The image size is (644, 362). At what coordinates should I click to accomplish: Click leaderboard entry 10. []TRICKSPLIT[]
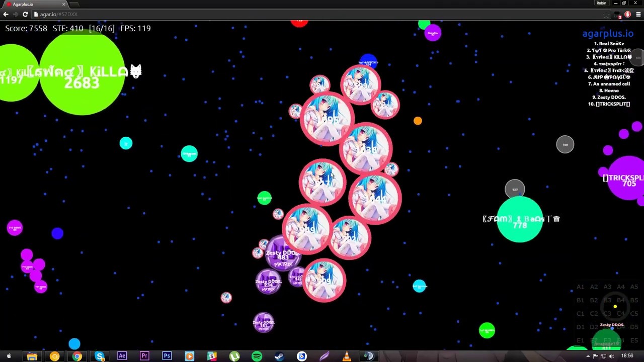[609, 104]
